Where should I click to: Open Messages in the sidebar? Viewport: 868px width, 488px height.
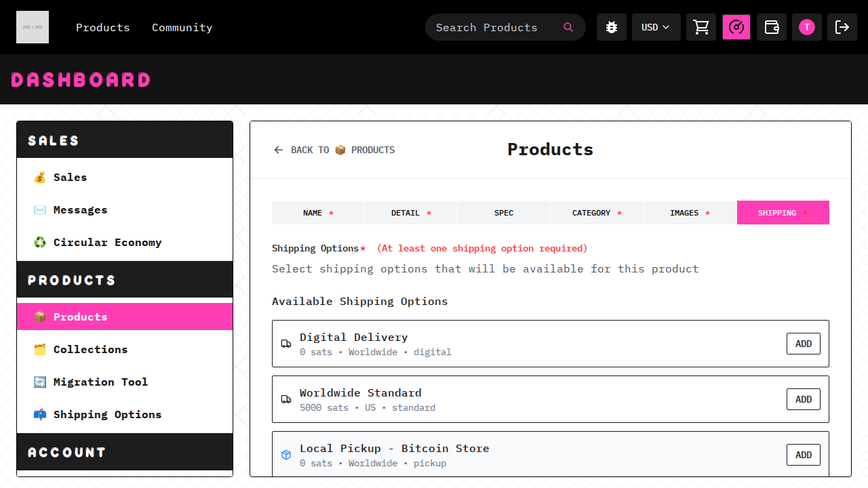[125, 209]
